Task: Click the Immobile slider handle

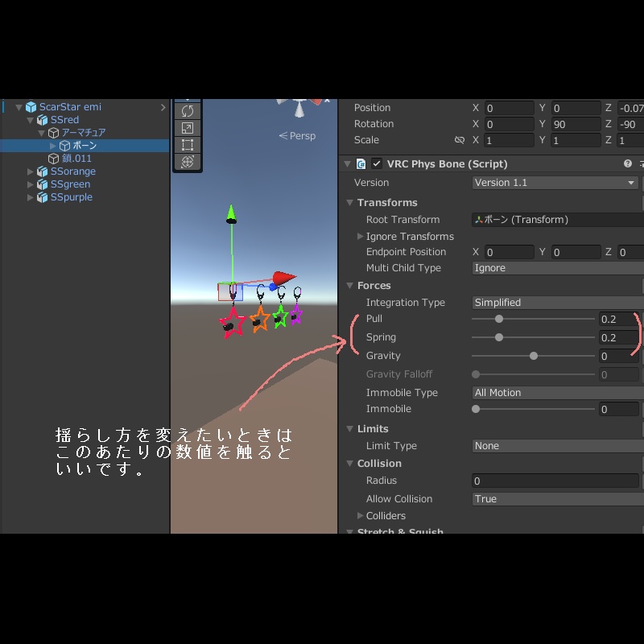Action: pos(476,409)
